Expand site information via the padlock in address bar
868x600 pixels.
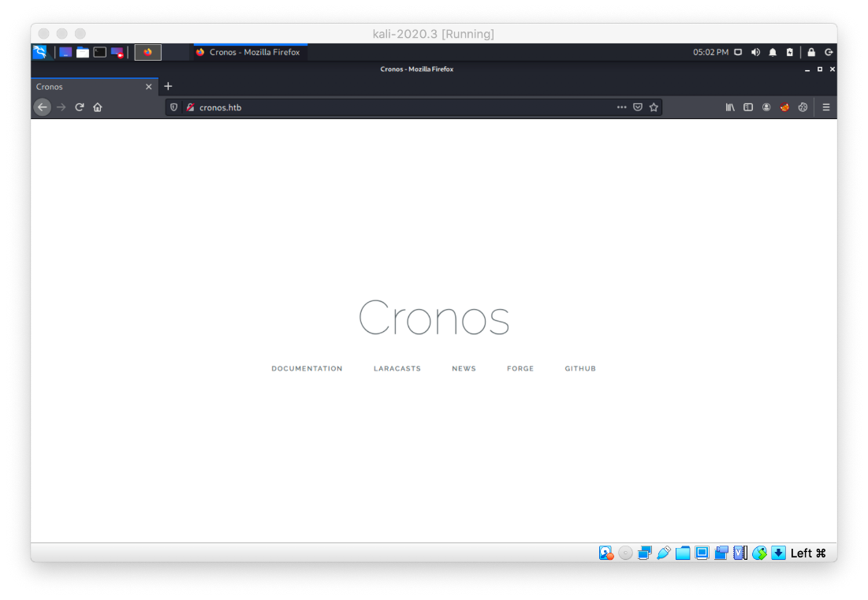click(x=191, y=107)
